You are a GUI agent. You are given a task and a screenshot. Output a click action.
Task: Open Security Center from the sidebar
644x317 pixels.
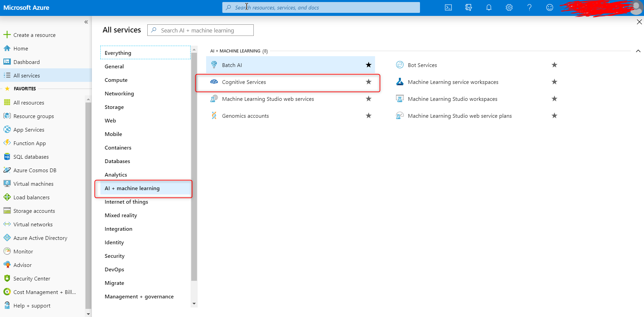tap(31, 278)
